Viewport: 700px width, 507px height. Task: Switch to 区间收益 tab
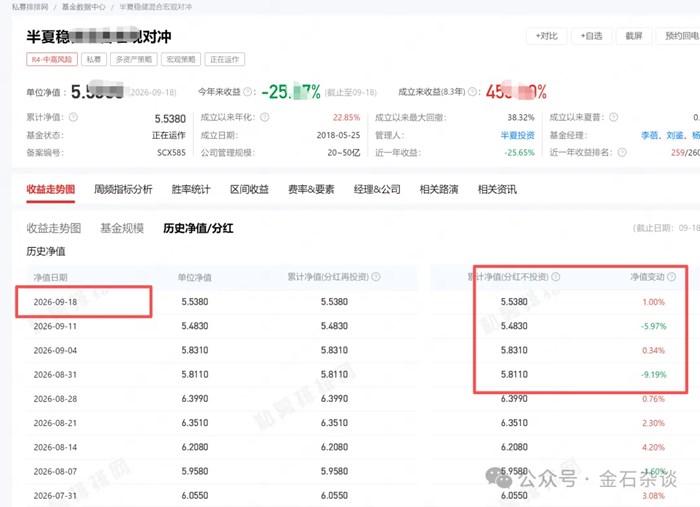click(249, 190)
